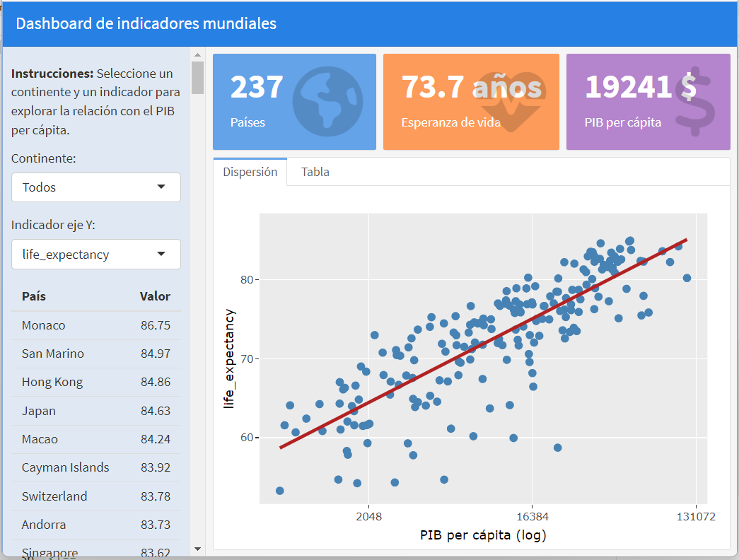
Task: Click the Dashboard de indicadores mundiales title
Action: pyautogui.click(x=146, y=23)
